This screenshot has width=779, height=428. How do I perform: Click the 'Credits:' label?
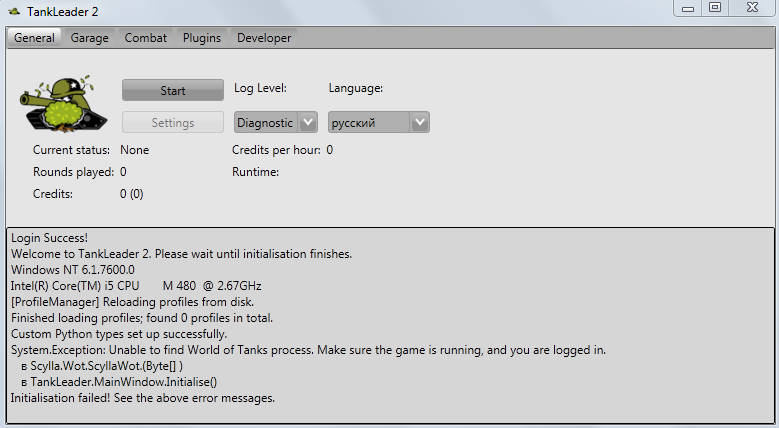(x=53, y=194)
